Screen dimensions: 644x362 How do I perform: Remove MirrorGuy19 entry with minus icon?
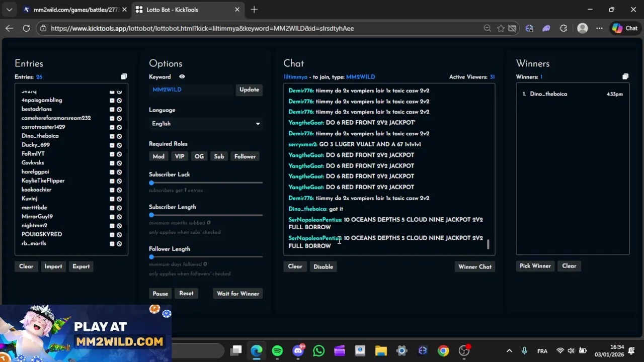coord(112,217)
